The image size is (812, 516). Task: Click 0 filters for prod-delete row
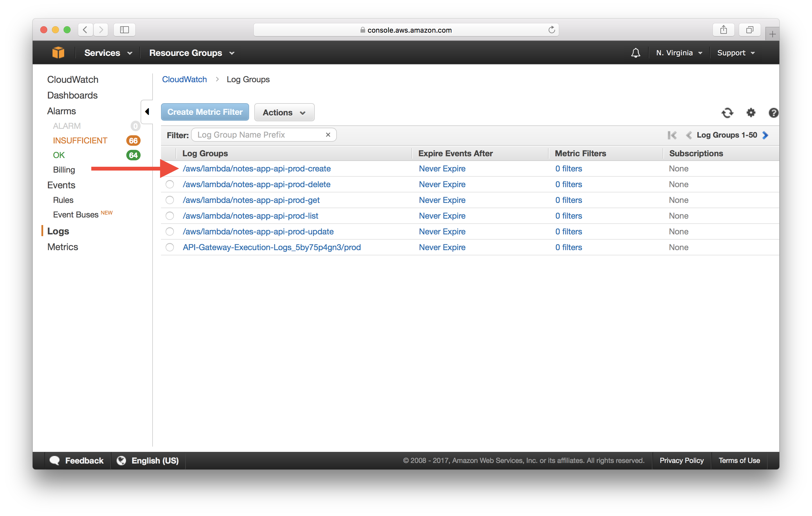568,184
